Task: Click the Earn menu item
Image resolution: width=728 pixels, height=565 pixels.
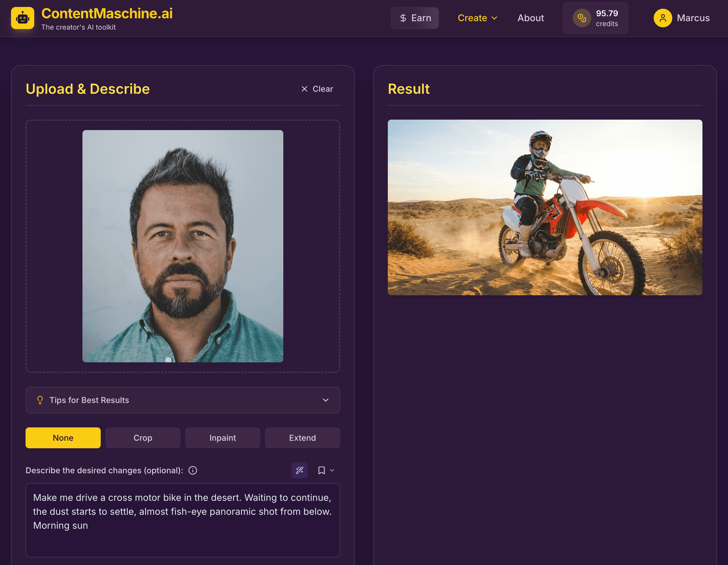Action: 415,18
